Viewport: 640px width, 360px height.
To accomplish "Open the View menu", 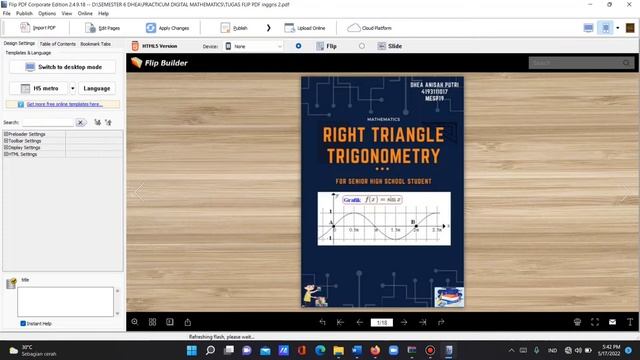I will click(x=67, y=13).
